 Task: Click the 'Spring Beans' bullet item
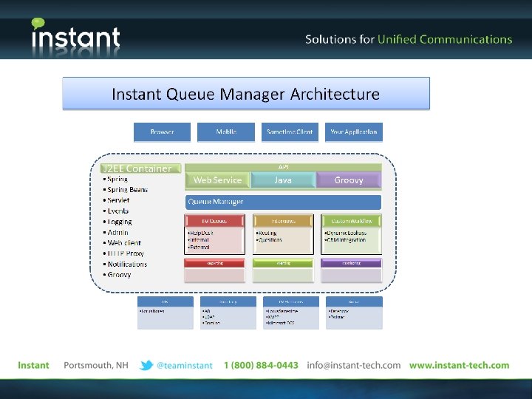tap(126, 190)
